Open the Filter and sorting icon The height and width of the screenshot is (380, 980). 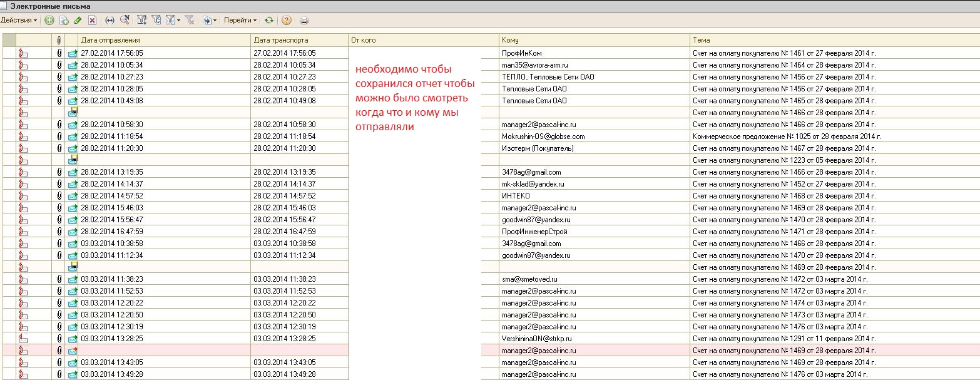click(x=141, y=20)
